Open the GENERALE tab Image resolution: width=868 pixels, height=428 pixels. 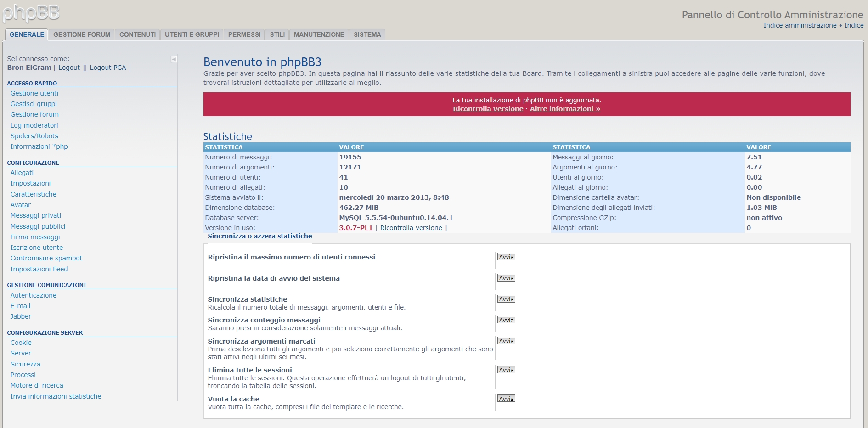[x=27, y=34]
